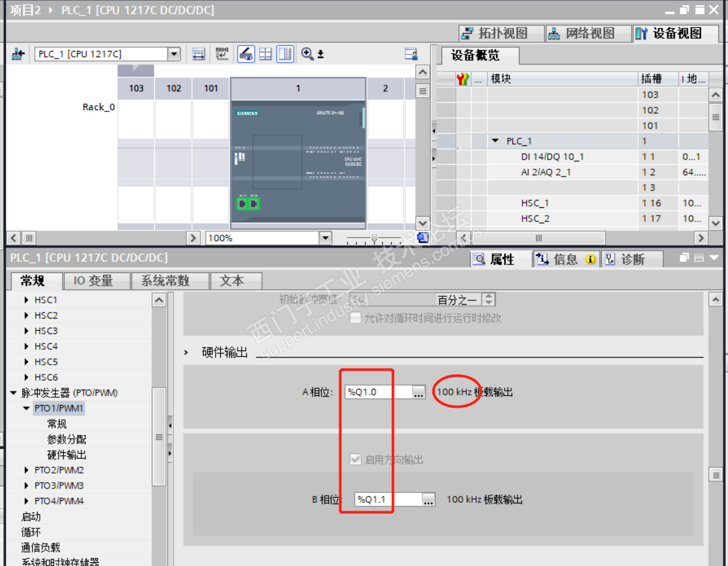Click the NAME labels toolbar icon
The width and height of the screenshot is (728, 566).
coord(222,54)
